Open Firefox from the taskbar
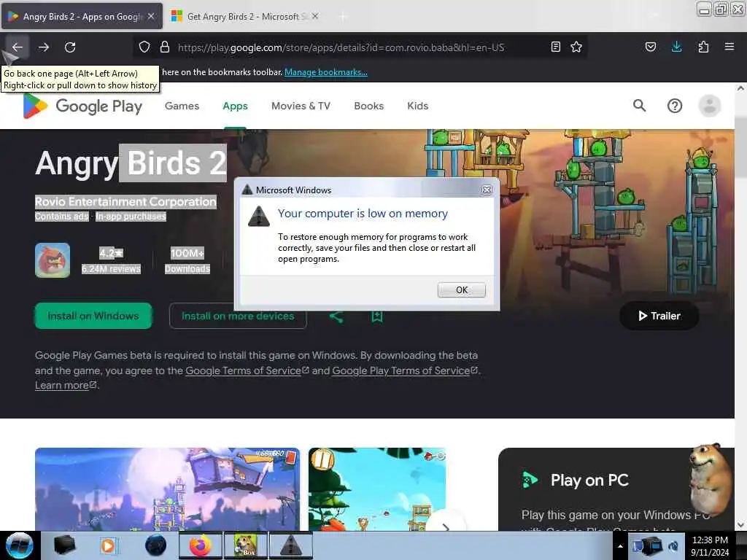The image size is (747, 560). pos(200,545)
